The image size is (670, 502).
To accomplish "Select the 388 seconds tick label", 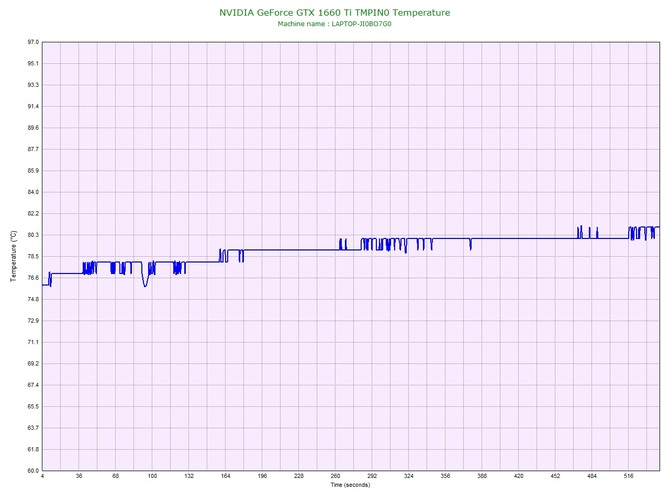I will pyautogui.click(x=482, y=477).
